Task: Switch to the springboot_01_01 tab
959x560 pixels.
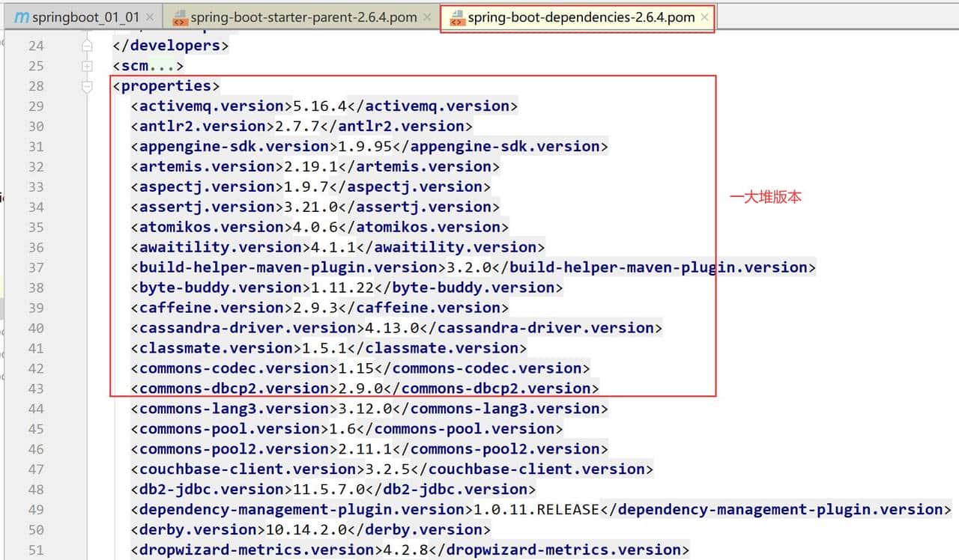Action: 86,17
